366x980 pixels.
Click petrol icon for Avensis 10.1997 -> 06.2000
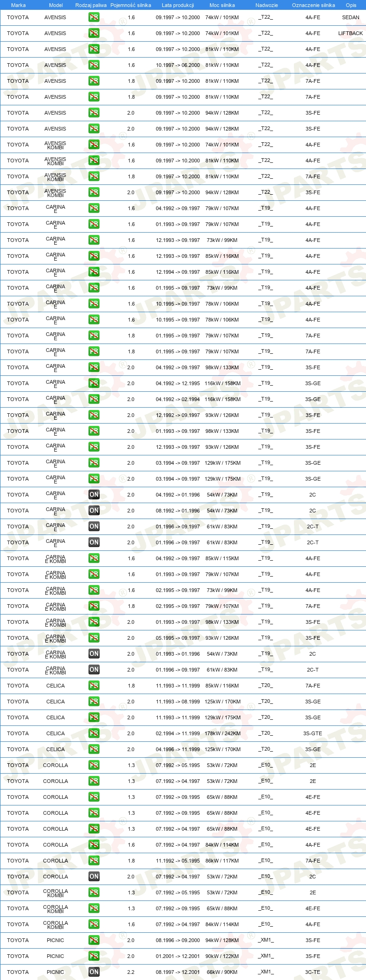(94, 65)
